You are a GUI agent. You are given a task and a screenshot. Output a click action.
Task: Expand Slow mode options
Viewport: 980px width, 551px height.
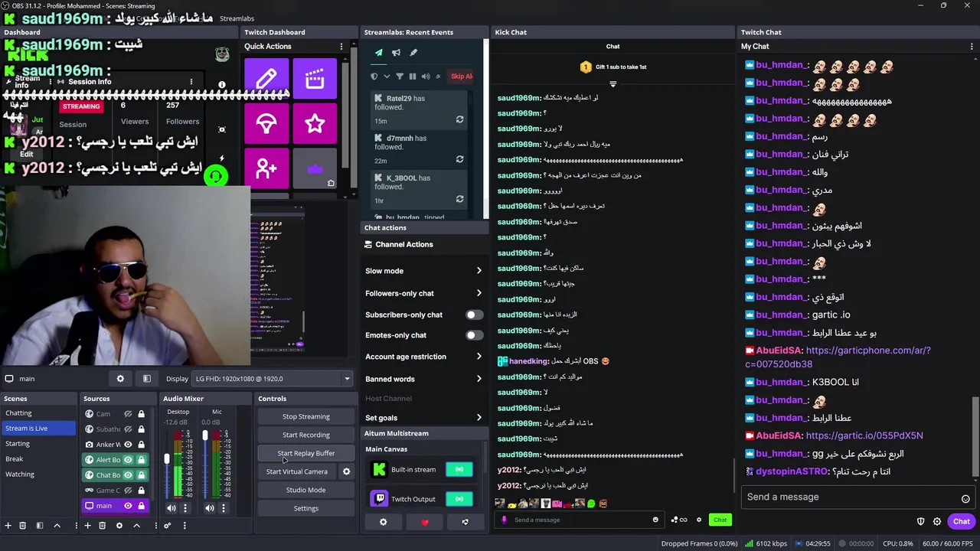479,271
